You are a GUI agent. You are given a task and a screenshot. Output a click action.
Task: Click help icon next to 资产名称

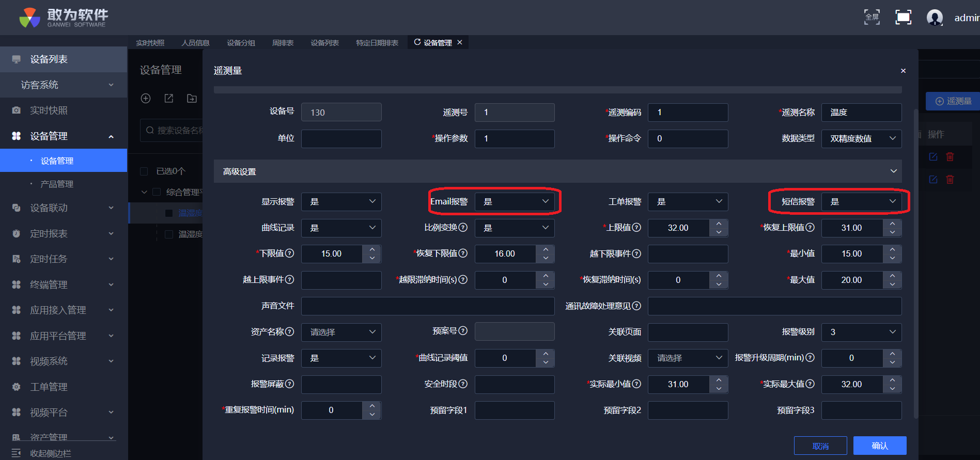tap(289, 331)
